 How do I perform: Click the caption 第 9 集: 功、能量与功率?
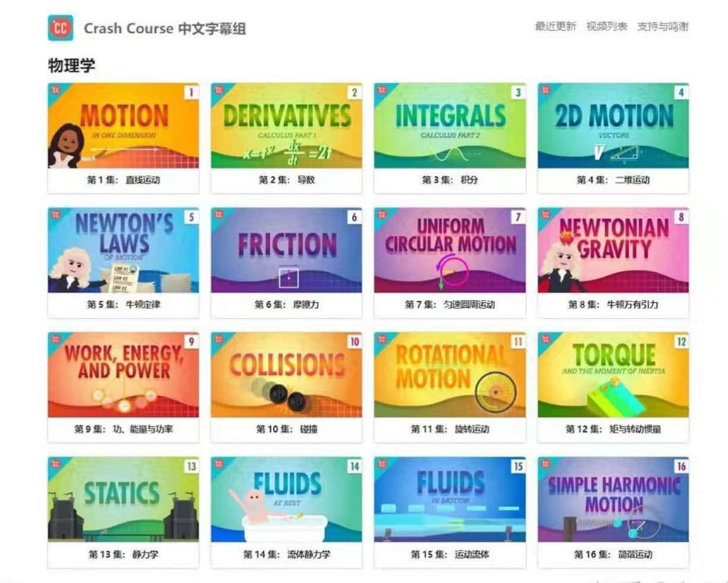124,430
